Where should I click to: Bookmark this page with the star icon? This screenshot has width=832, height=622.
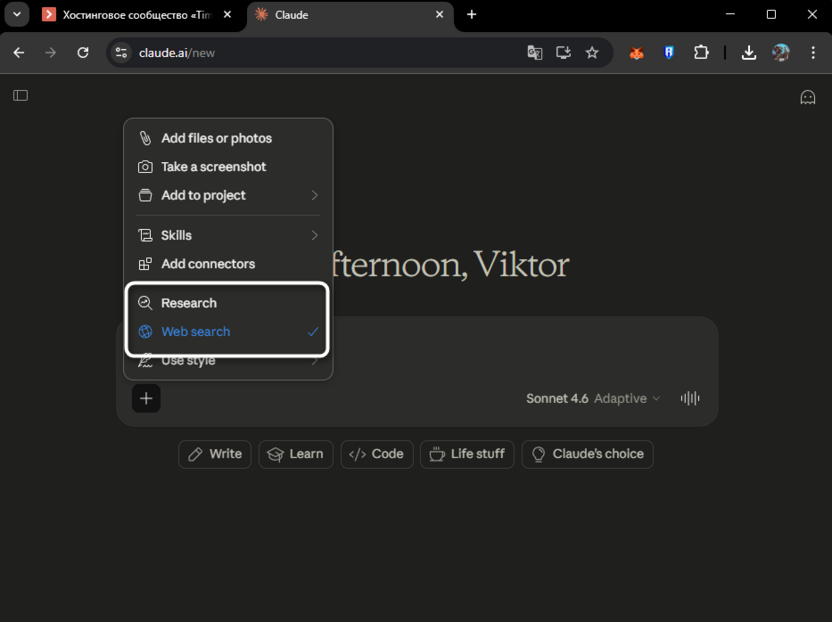click(x=592, y=53)
